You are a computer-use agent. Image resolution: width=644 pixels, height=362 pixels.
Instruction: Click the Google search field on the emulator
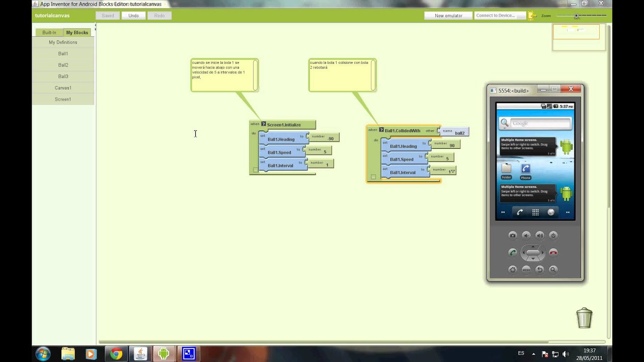pyautogui.click(x=541, y=123)
